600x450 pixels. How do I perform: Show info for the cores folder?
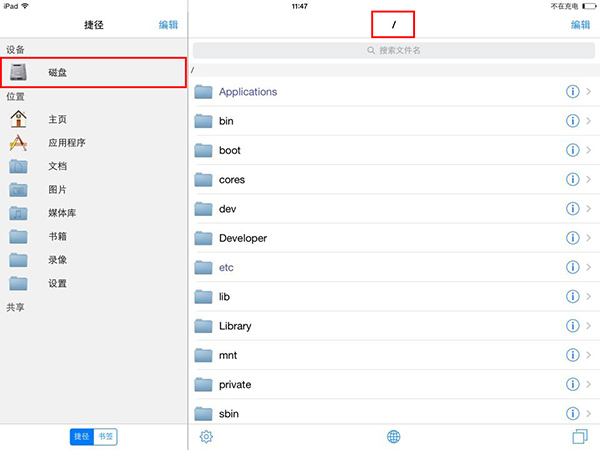[x=572, y=179]
